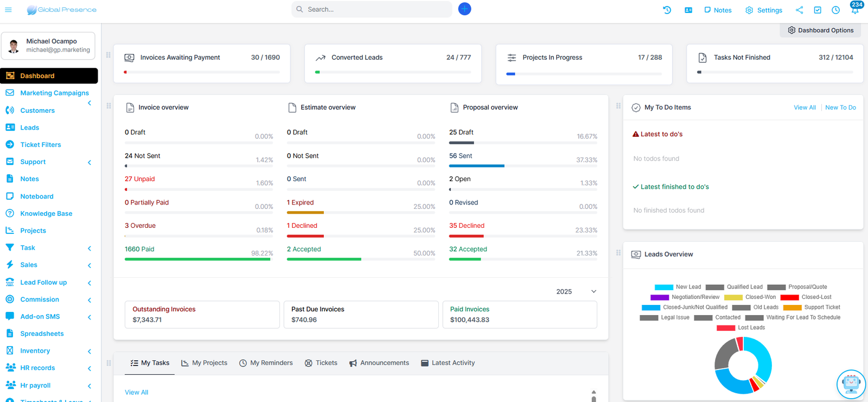
Task: Open the checkmark to-do icon in header
Action: click(x=817, y=10)
